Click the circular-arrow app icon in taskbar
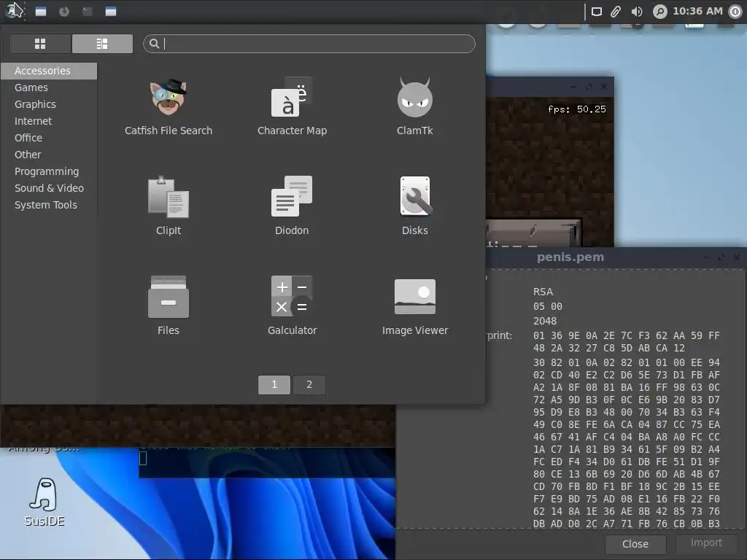Viewport: 747px width, 560px height. (x=64, y=12)
